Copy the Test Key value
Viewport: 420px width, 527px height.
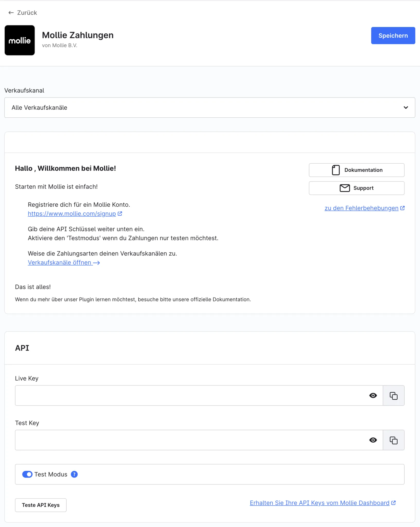(394, 440)
